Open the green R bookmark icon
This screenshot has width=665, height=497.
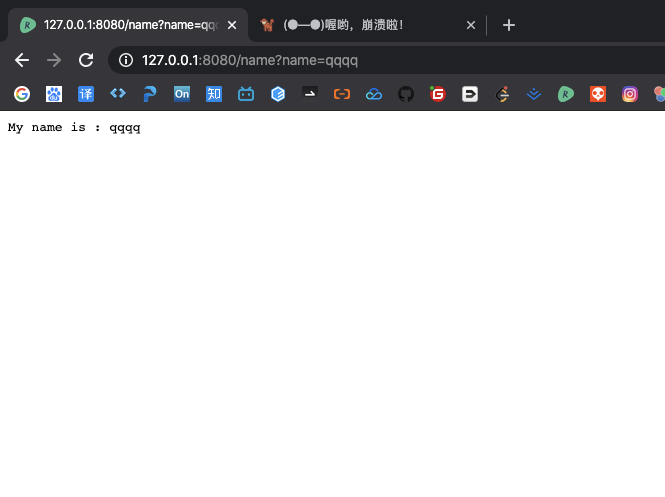coord(566,94)
